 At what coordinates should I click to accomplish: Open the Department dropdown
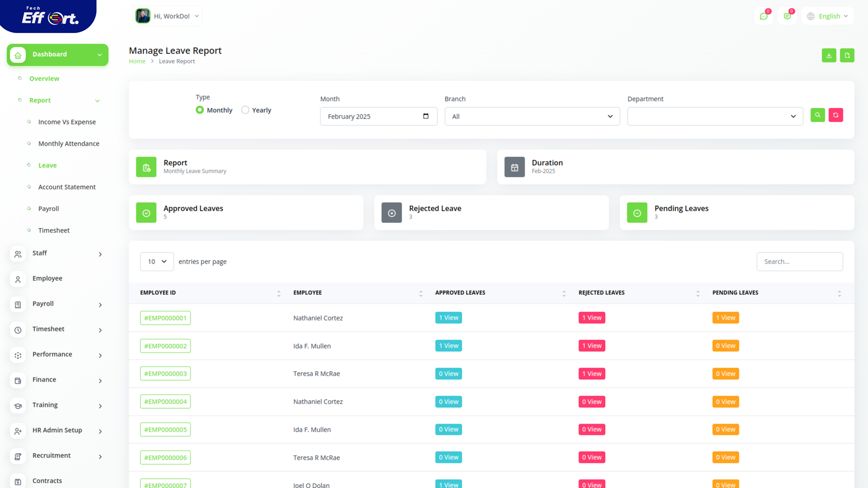(714, 117)
